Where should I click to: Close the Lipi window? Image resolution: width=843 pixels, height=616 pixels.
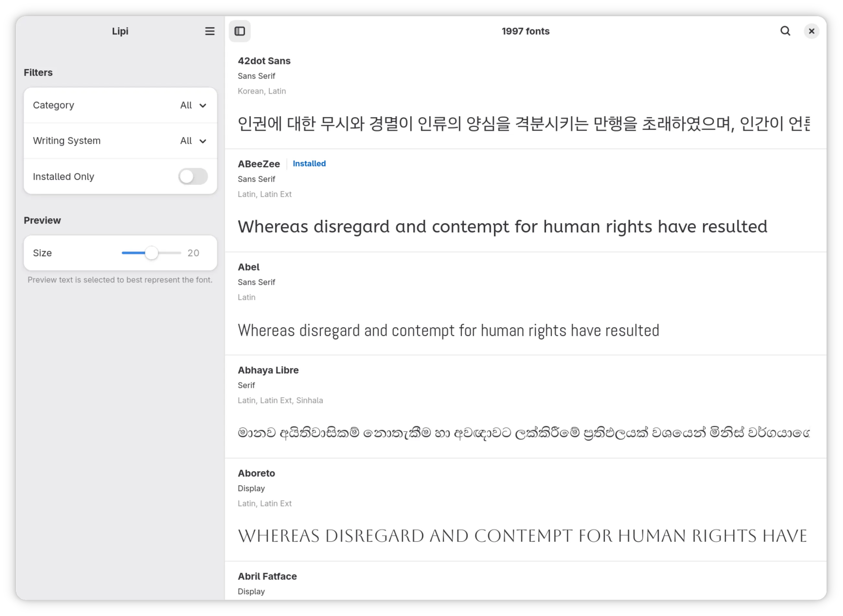811,31
